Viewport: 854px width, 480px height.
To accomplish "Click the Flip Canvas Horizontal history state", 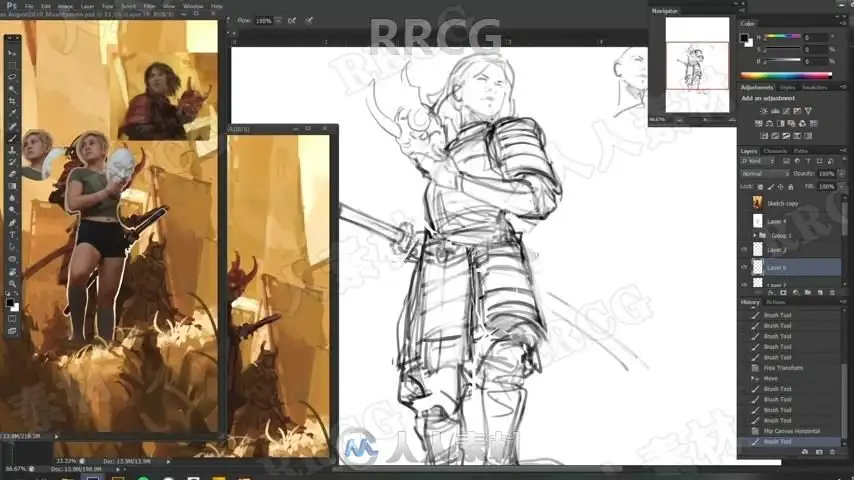I will pos(792,431).
